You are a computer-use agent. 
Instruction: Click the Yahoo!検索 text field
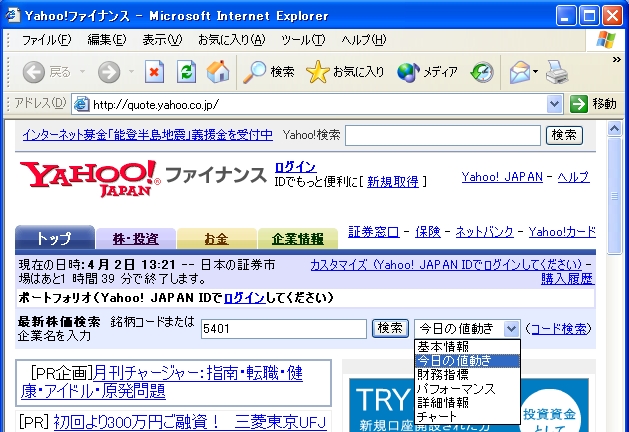pos(442,135)
